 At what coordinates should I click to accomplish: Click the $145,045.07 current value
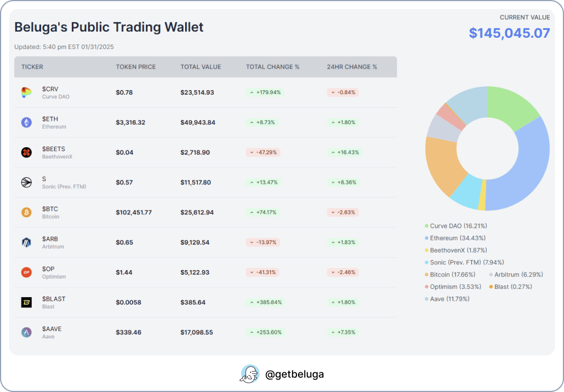(509, 33)
